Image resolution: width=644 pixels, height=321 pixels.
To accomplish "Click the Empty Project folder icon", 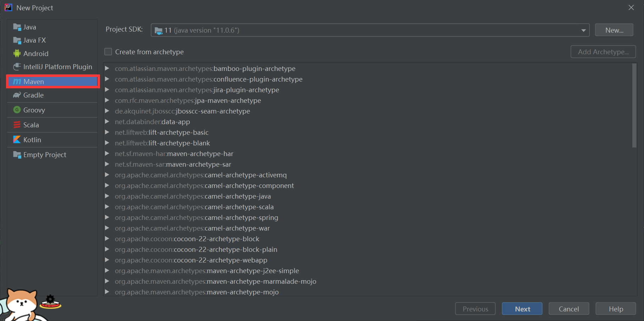I will tap(17, 155).
